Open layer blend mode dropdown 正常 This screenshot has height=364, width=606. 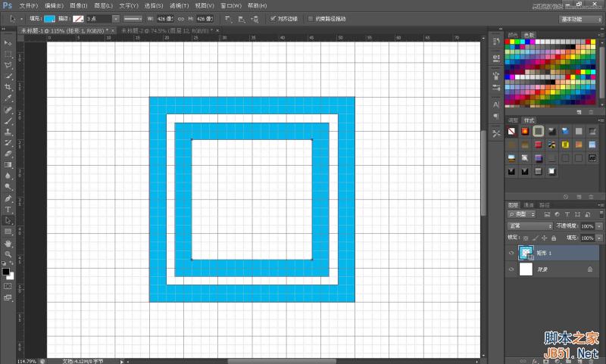click(529, 226)
